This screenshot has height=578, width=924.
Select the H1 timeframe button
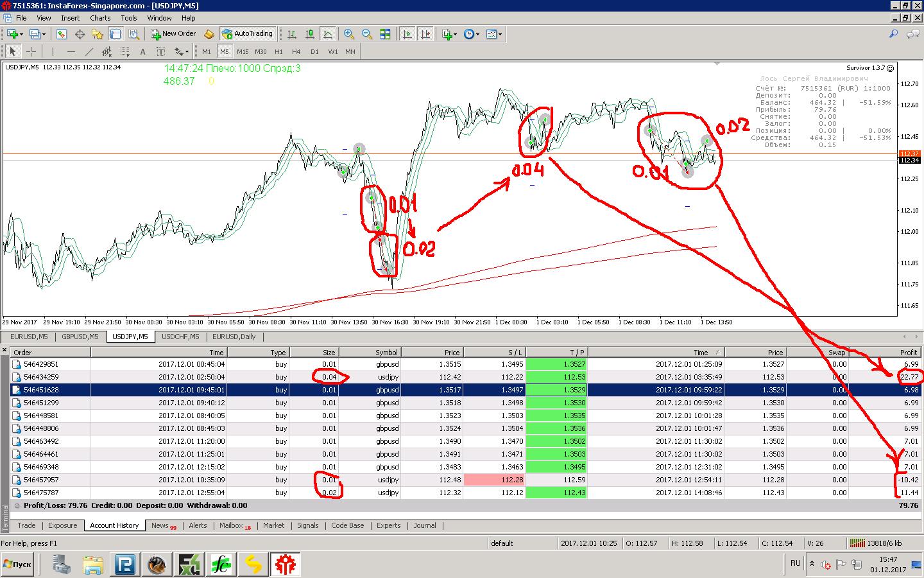(278, 51)
